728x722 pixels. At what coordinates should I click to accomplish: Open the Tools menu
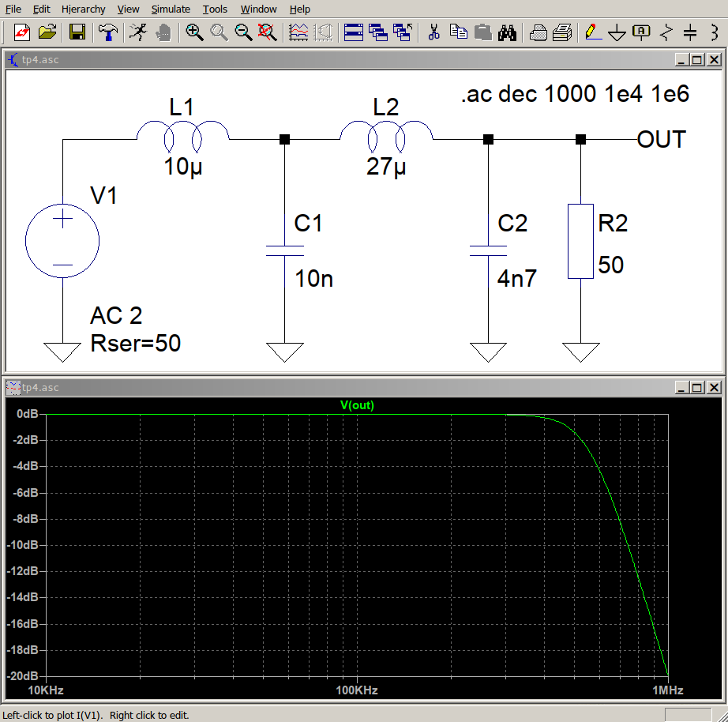pyautogui.click(x=215, y=9)
